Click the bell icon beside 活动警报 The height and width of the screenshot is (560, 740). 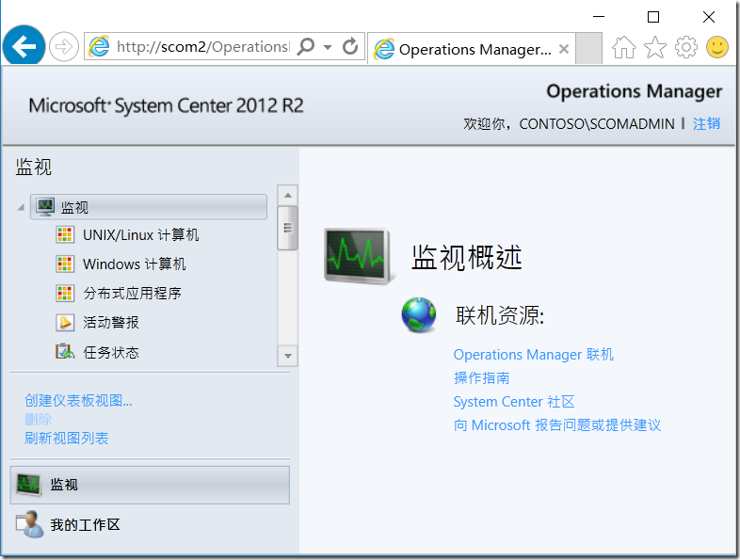(65, 323)
